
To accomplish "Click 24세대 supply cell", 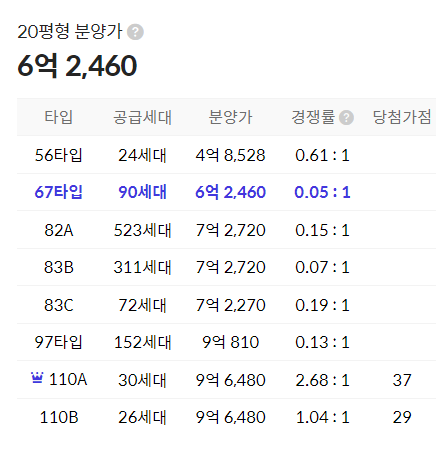I will tap(142, 156).
